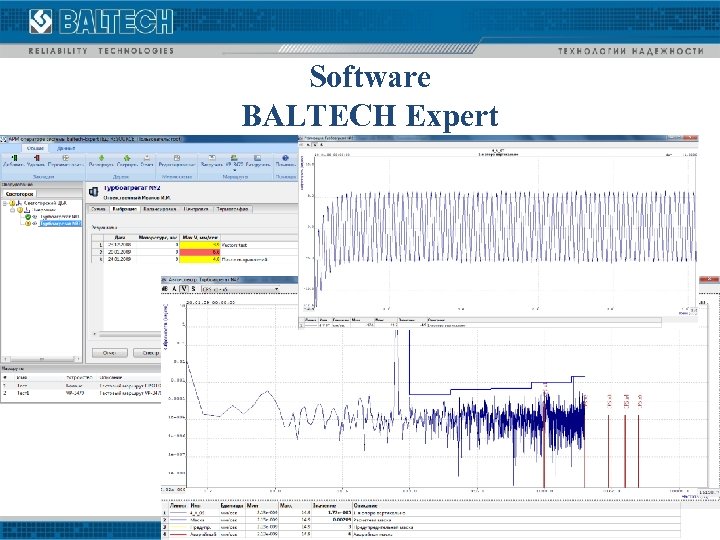Image resolution: width=720 pixels, height=540 pixels.
Task: Click the blue Help icon in ribbon
Action: coord(285,158)
